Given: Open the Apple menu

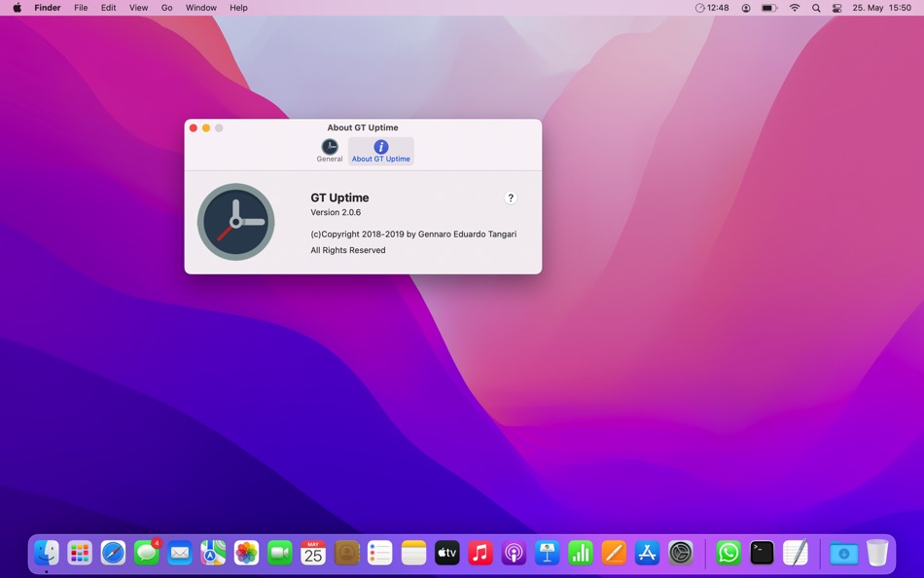Looking at the screenshot, I should pyautogui.click(x=15, y=8).
